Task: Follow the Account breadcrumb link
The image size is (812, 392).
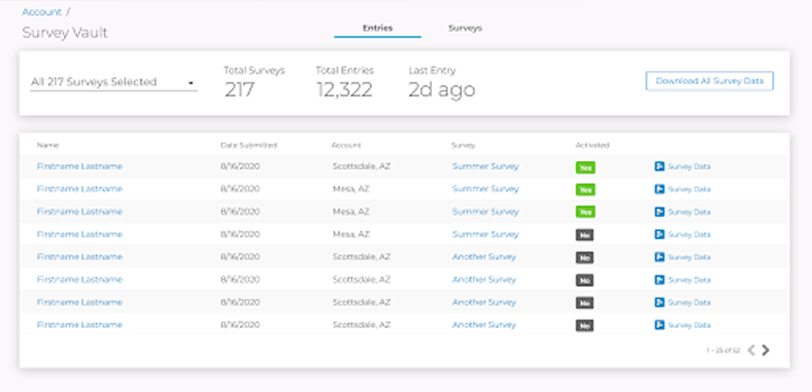Action: (41, 12)
